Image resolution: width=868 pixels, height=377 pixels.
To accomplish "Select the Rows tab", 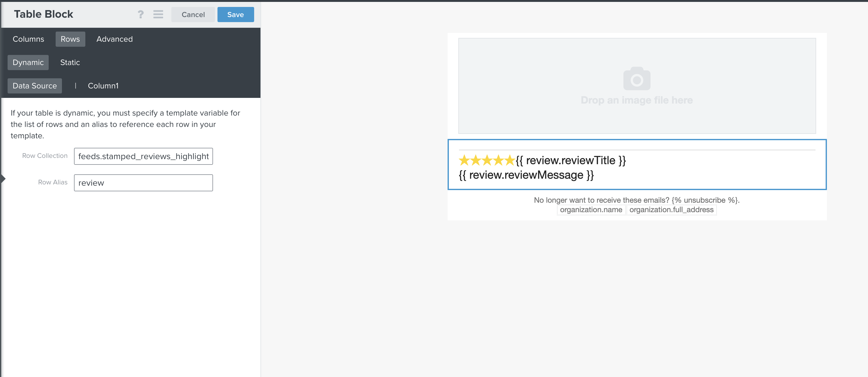I will [70, 39].
